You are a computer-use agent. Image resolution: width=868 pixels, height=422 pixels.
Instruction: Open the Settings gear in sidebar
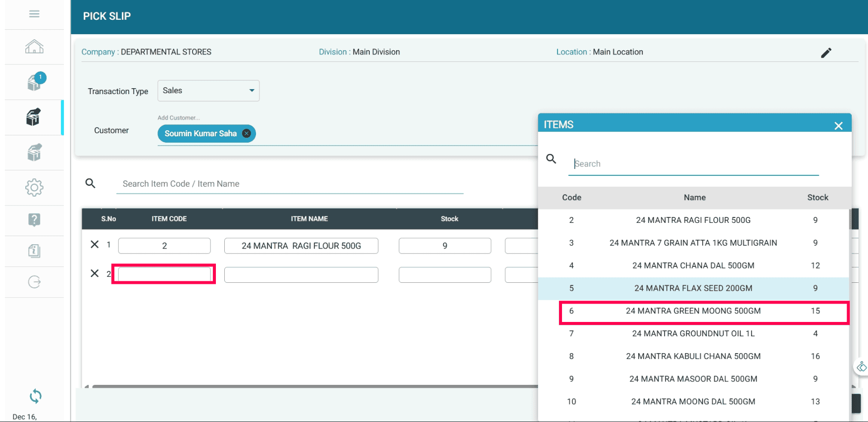34,188
